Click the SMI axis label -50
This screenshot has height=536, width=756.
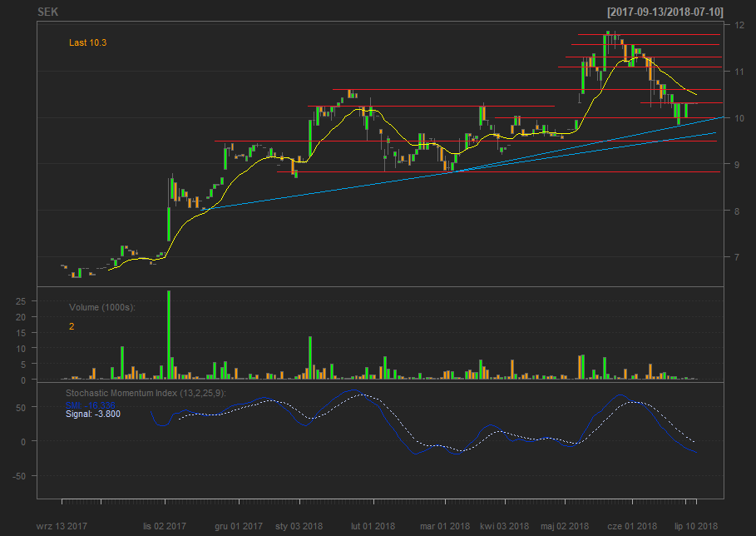(19, 476)
